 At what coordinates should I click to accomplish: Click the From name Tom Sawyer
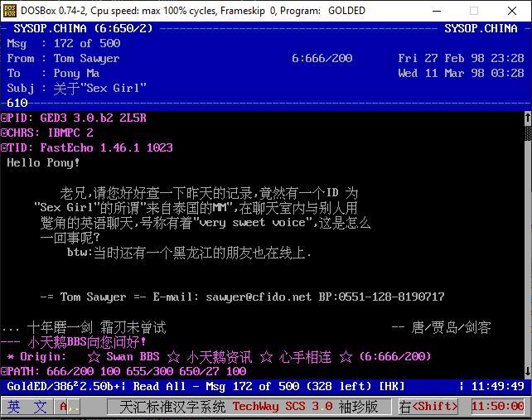(x=86, y=59)
